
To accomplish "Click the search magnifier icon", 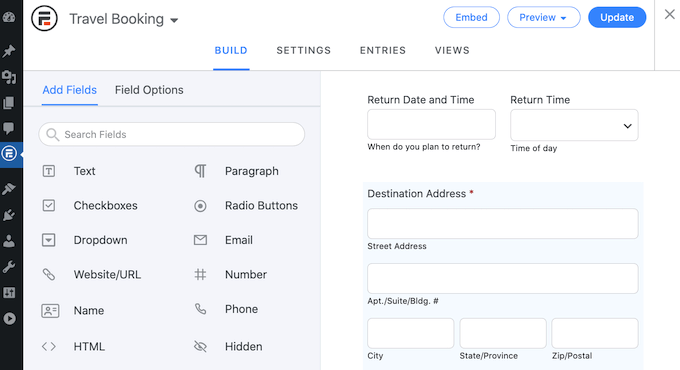I will pos(52,134).
